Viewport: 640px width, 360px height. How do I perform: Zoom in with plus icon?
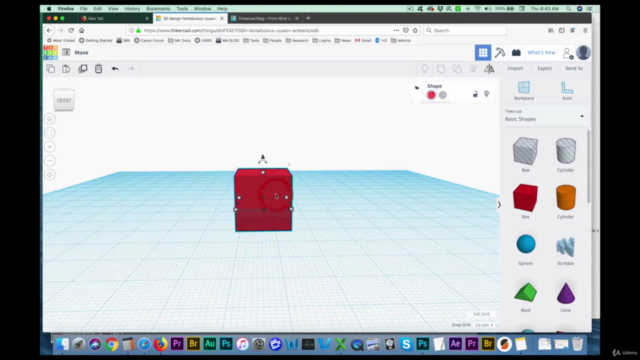pos(50,147)
